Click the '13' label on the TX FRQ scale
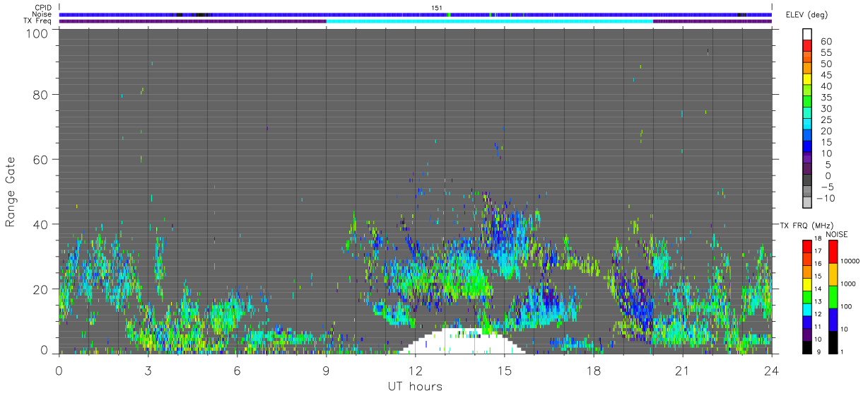 tap(818, 301)
